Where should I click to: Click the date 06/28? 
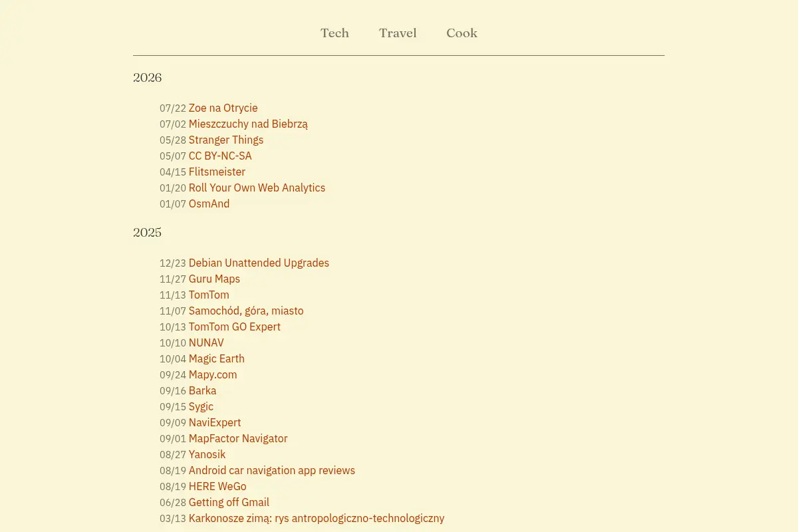pos(173,503)
